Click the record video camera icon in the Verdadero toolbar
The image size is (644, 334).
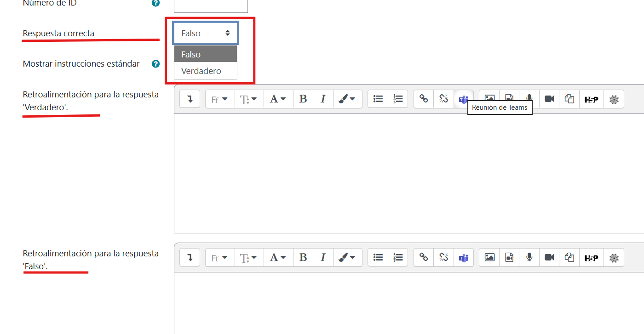tap(549, 99)
